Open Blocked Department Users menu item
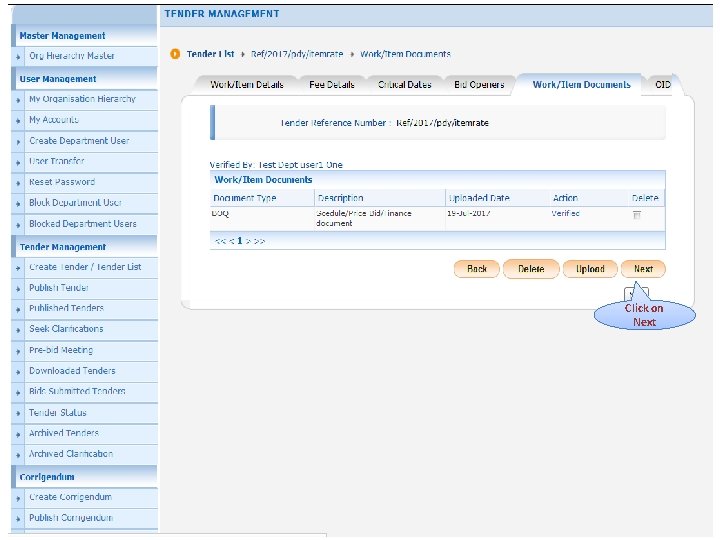 (x=83, y=224)
